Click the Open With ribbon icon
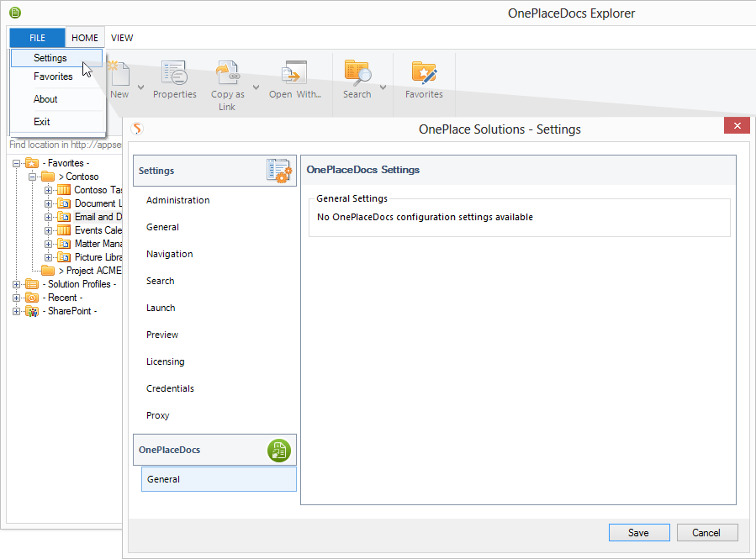 (x=294, y=74)
